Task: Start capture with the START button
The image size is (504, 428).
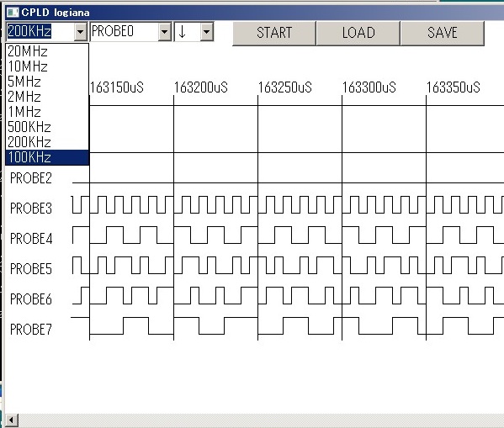Action: [x=274, y=33]
